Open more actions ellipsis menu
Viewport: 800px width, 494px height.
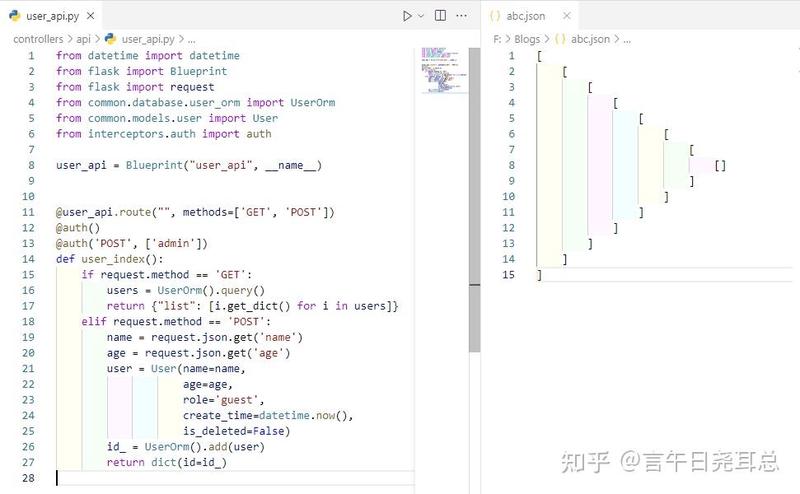click(x=462, y=16)
